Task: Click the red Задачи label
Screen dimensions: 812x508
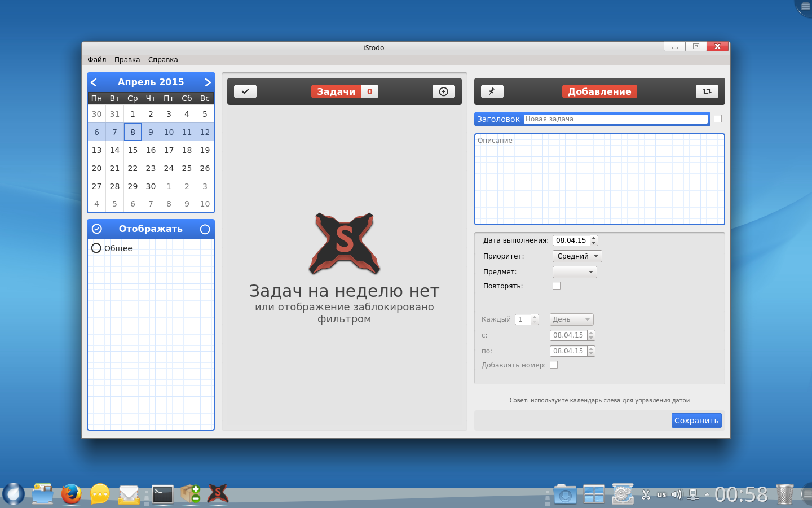Action: click(x=336, y=91)
